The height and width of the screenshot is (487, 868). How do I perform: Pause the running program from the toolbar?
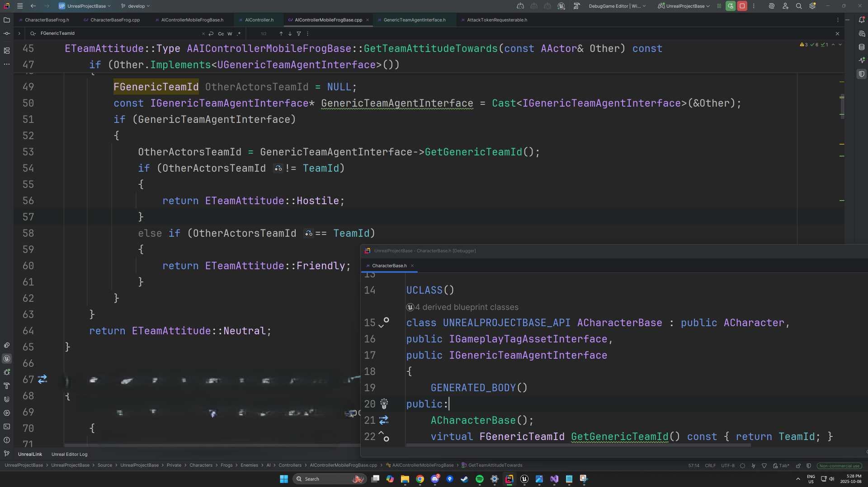point(719,6)
